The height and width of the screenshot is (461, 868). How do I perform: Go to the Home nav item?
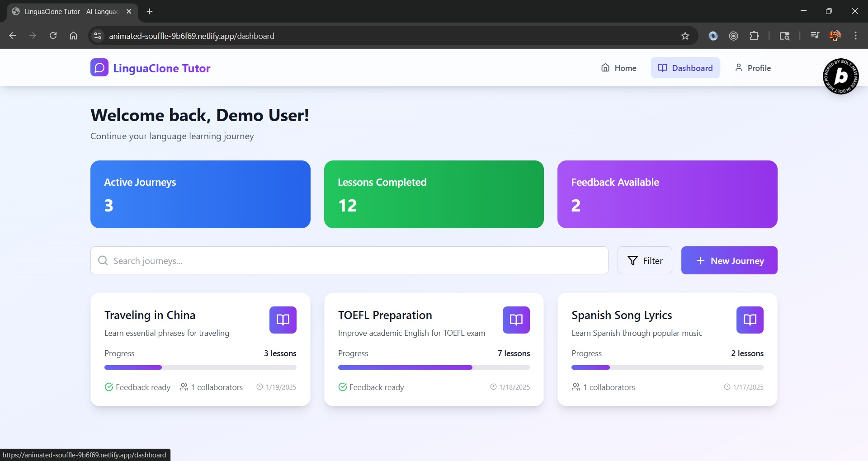tap(618, 68)
